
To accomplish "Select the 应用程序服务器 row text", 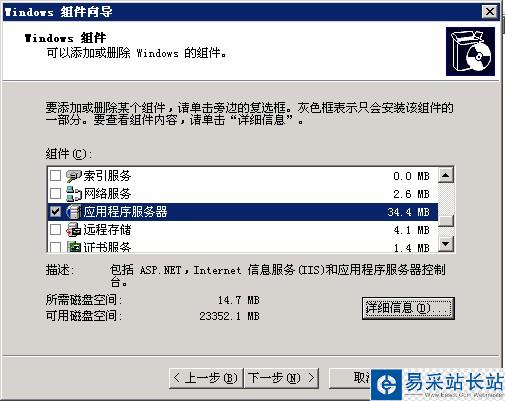I will tap(125, 212).
